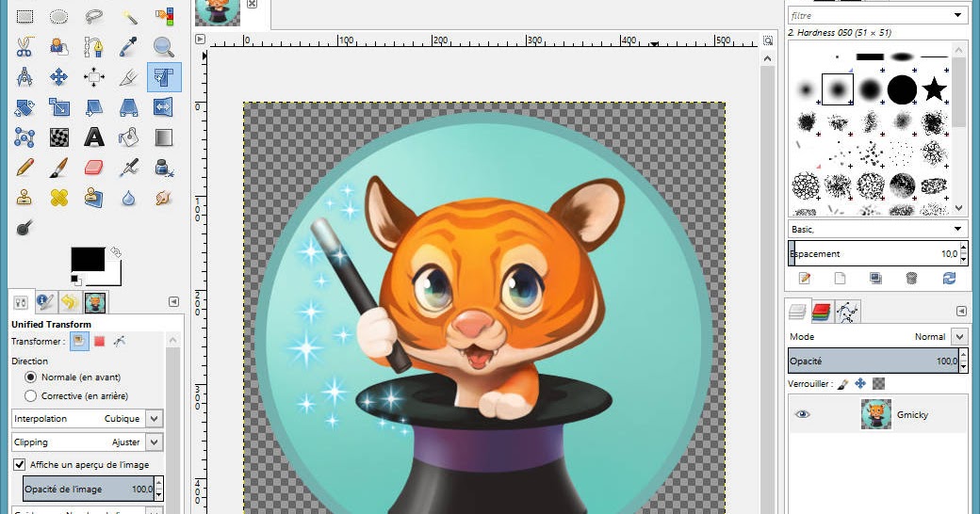Switch to the Undo History tab
This screenshot has width=980, height=514.
coord(70,302)
